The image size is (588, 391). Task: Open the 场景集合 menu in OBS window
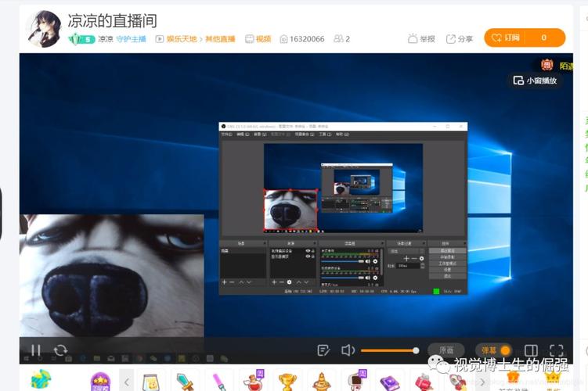305,134
